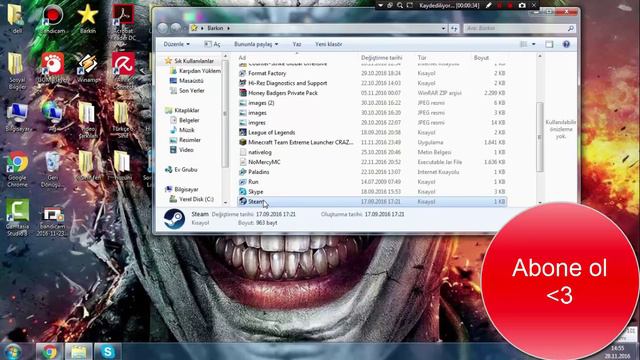Viewport: 640px width, 360px height.
Task: Open the Windows Start button
Action: click(x=13, y=351)
